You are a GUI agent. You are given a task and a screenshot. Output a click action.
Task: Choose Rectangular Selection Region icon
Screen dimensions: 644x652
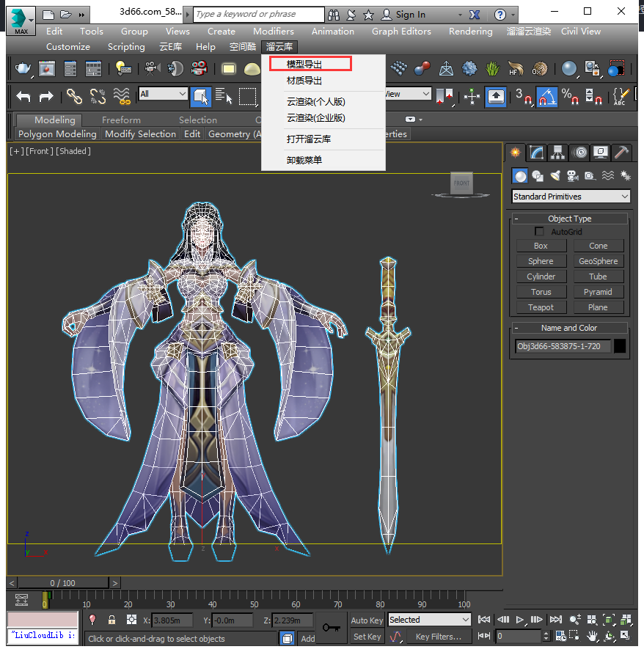click(x=247, y=97)
